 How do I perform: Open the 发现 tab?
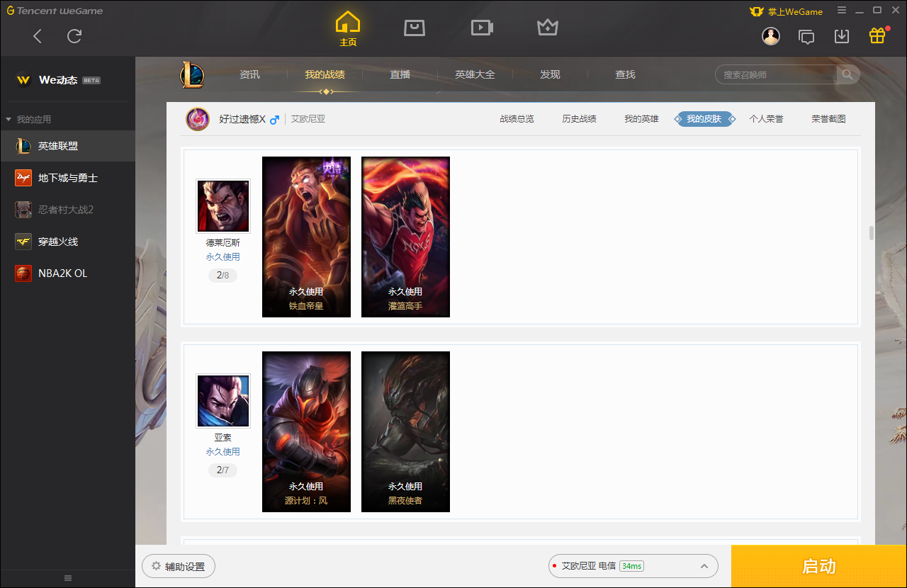tap(550, 74)
